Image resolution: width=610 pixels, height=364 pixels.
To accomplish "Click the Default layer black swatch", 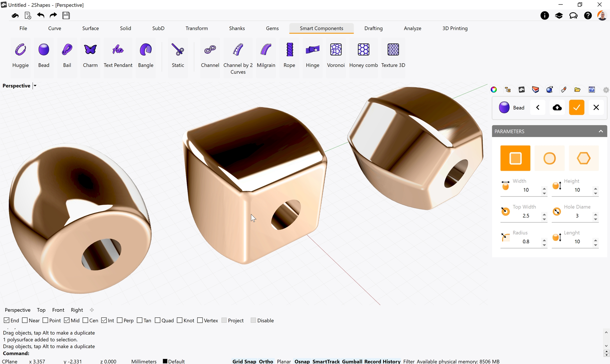I will click(165, 361).
